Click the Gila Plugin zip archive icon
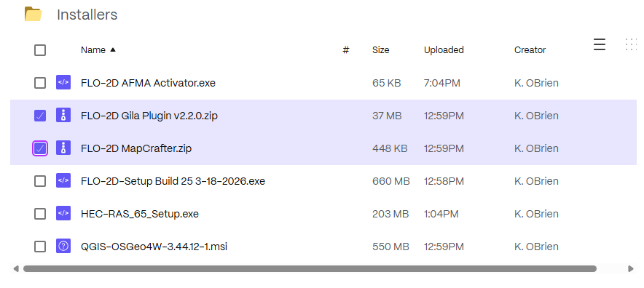This screenshot has height=288, width=644. (63, 116)
